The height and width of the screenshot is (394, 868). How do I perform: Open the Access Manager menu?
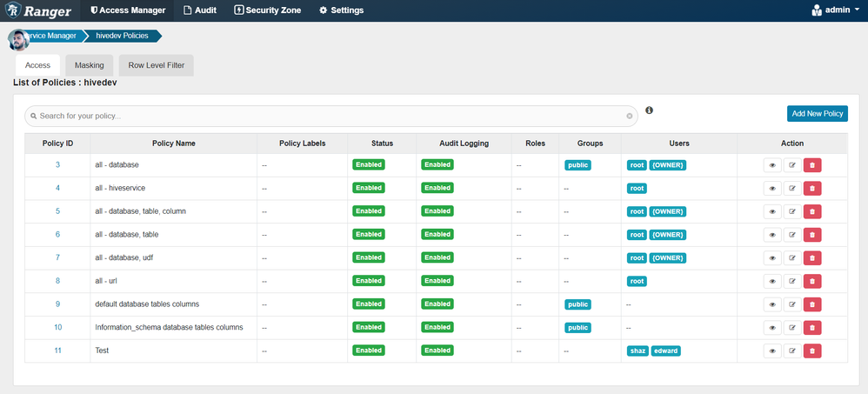127,10
